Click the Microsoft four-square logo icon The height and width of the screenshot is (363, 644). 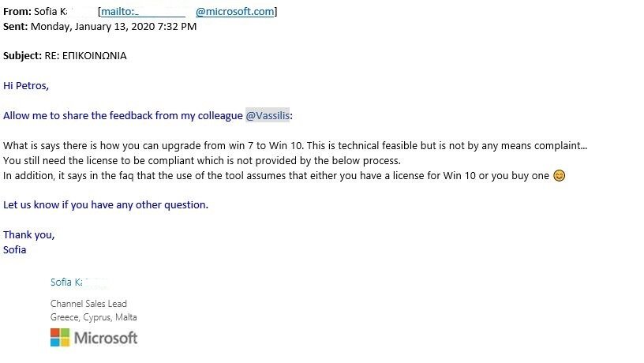tap(60, 338)
